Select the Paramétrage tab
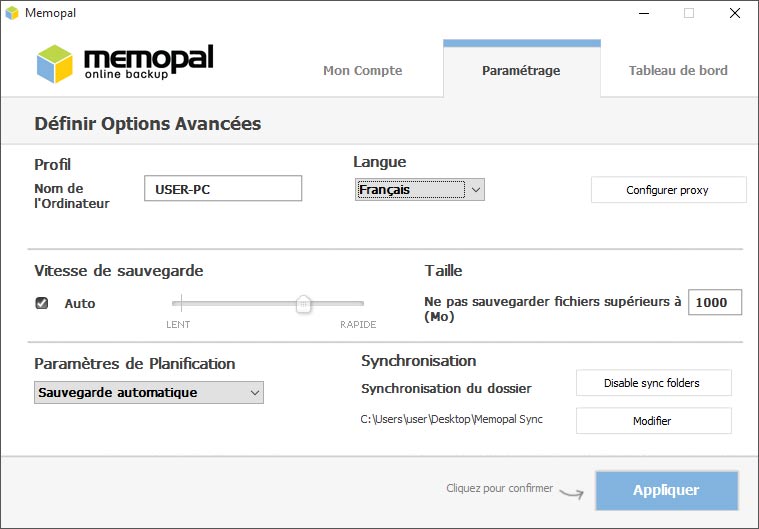Image resolution: width=759 pixels, height=529 pixels. pos(522,71)
